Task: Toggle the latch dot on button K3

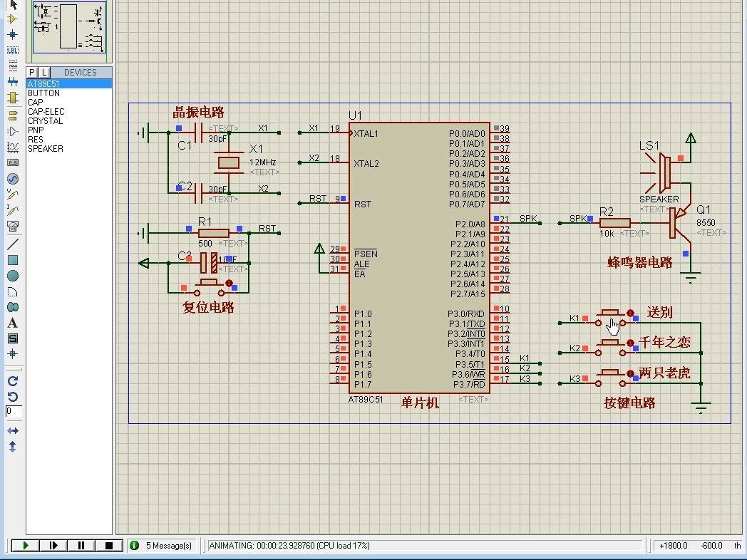Action: 630,373
